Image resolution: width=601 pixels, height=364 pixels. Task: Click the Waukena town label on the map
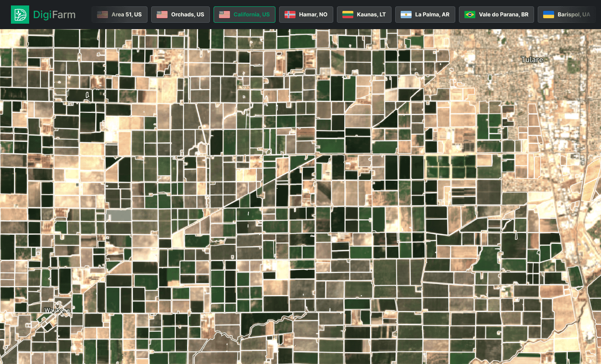[x=57, y=310]
